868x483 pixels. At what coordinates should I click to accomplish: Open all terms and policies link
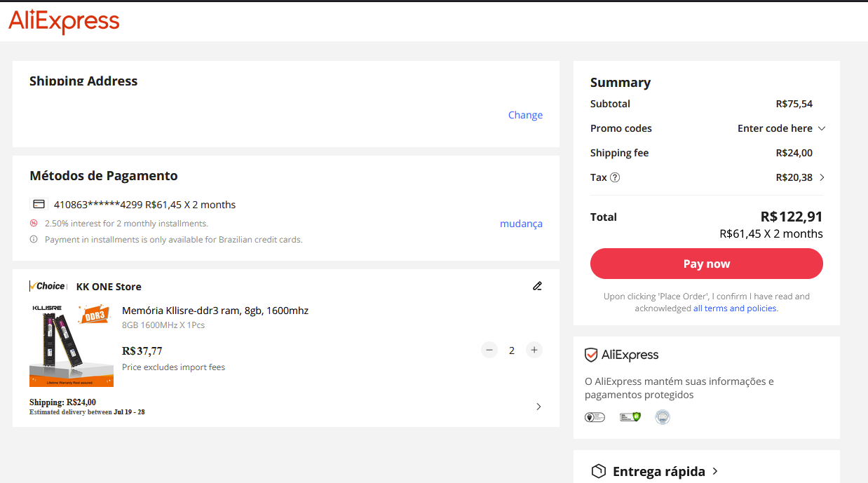point(735,308)
